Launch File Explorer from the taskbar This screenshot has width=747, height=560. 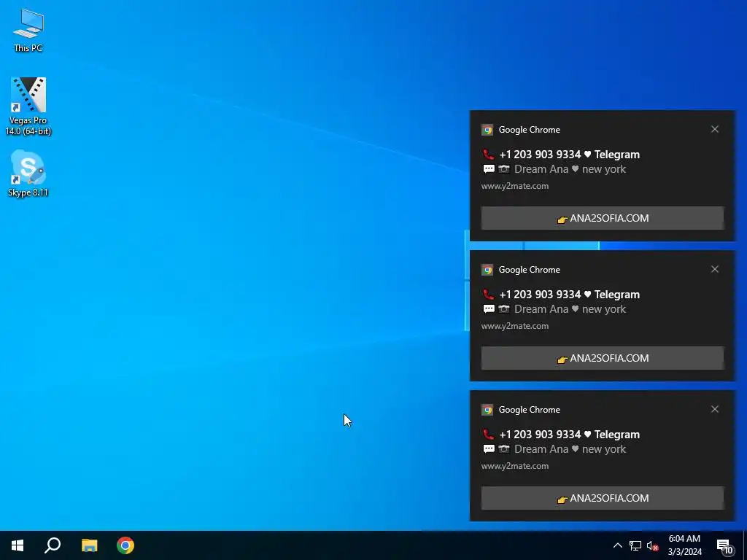89,545
